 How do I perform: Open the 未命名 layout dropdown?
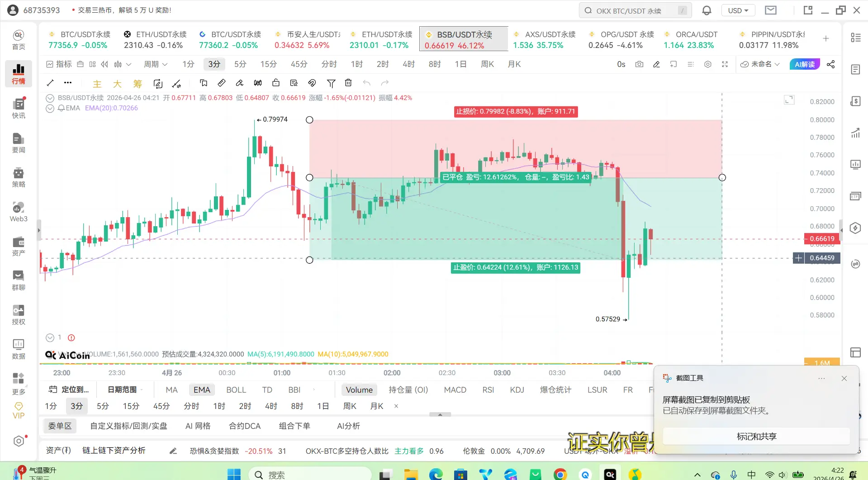coord(760,64)
